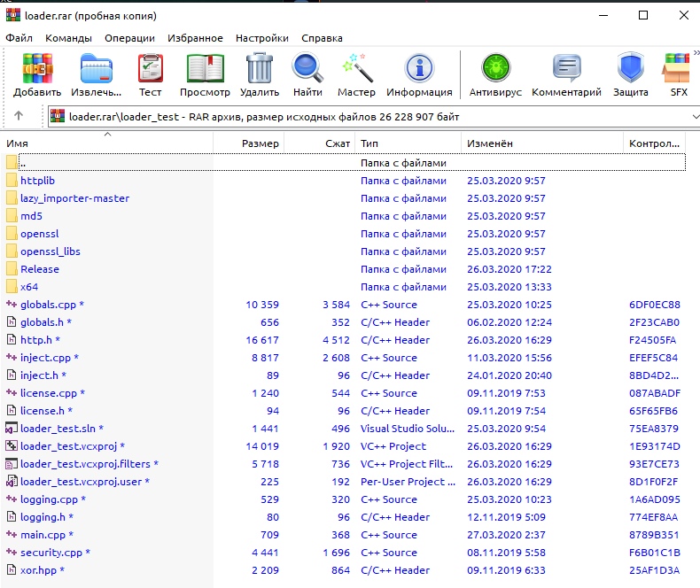Click the globals.cpp file icon
Screen dimensions: 700x588
pyautogui.click(x=12, y=305)
